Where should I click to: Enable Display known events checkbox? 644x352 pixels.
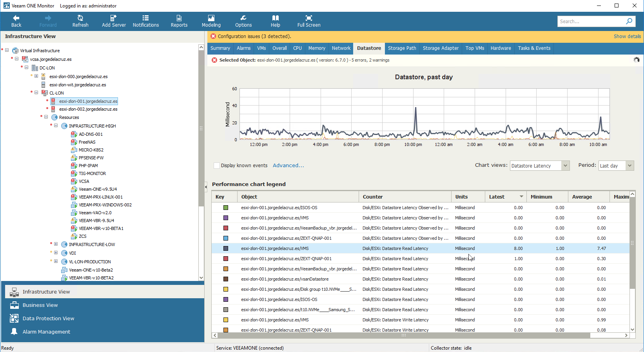tap(216, 166)
